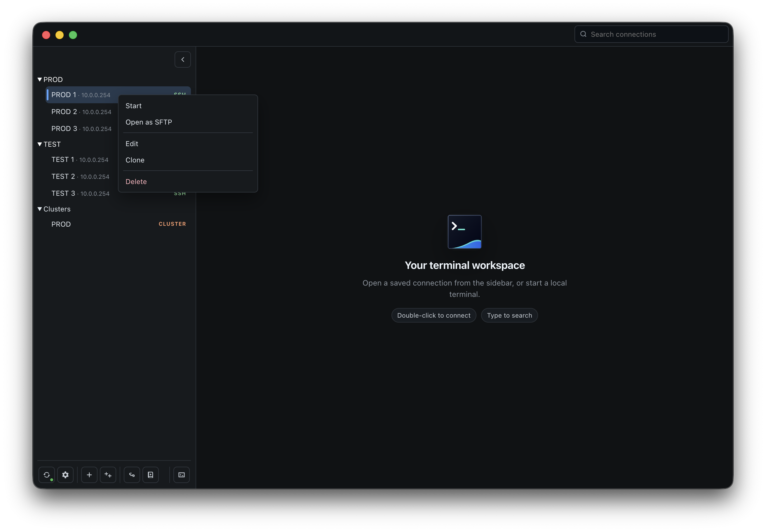
Task: Select Clone in the context menu
Action: [x=188, y=160]
